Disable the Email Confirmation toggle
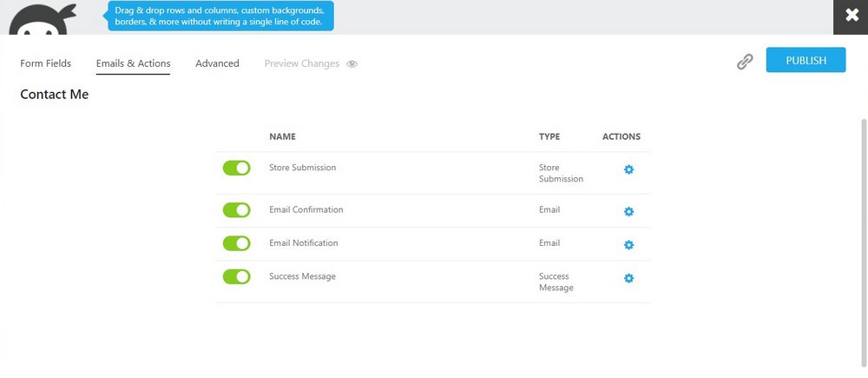Image resolution: width=868 pixels, height=378 pixels. click(x=236, y=210)
